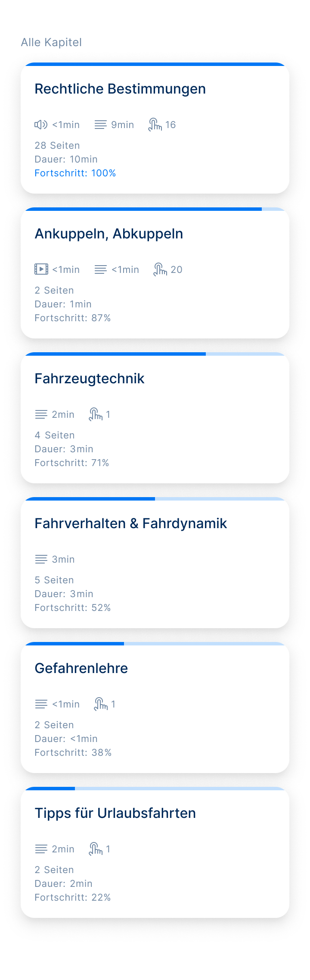Viewport: 310px width, 980px height.
Task: Select the Tipps für Urlaubsfahrten chapter
Action: click(x=115, y=813)
